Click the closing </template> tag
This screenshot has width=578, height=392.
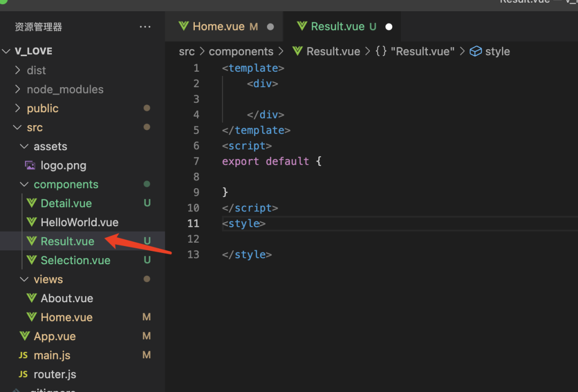[256, 130]
